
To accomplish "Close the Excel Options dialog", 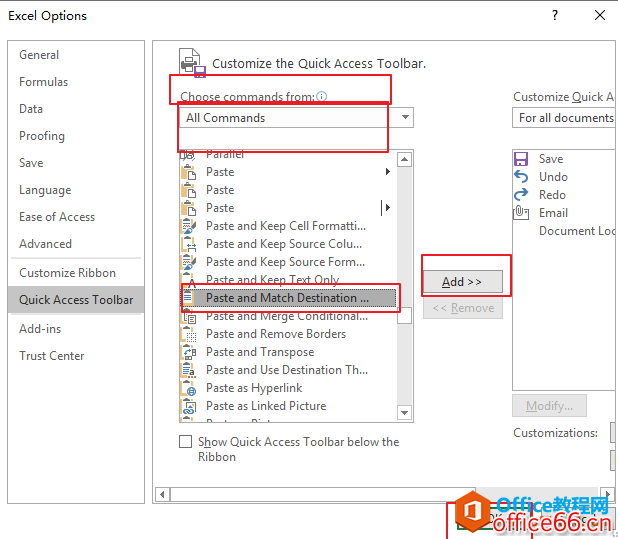I will (600, 15).
